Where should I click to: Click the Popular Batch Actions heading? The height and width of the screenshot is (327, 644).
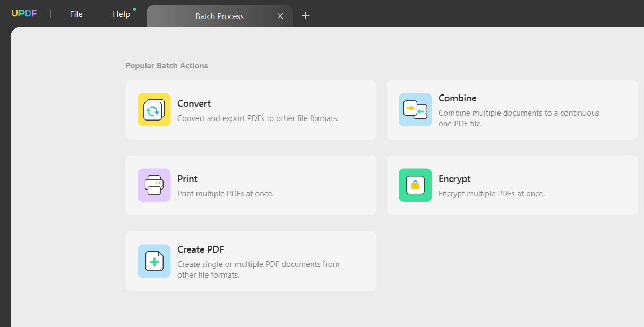coord(166,65)
